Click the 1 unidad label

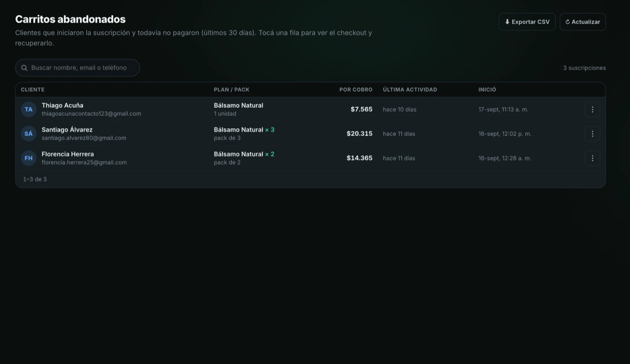tap(225, 114)
